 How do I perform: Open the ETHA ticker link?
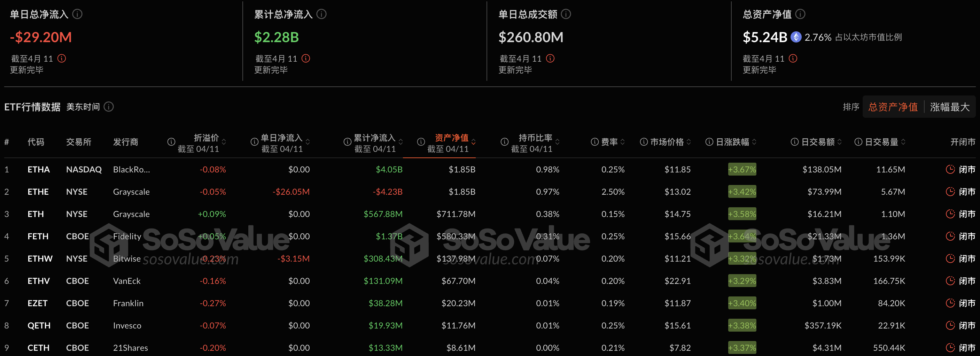[x=38, y=169]
